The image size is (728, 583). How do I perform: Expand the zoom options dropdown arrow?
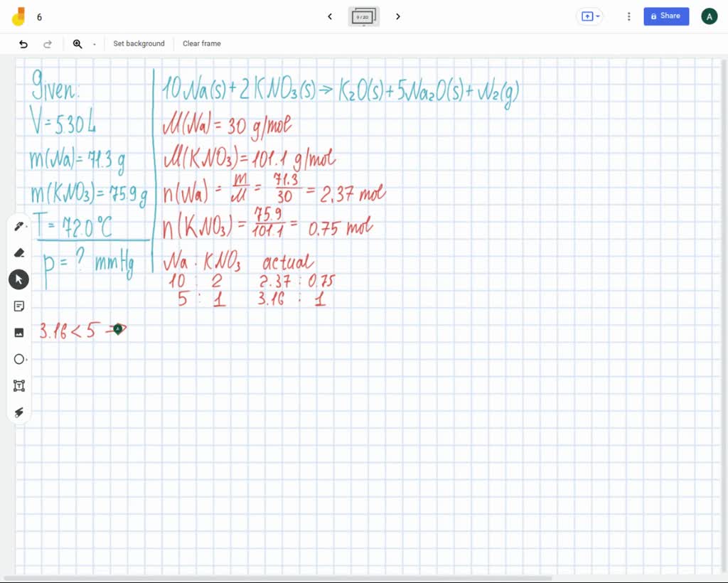tap(95, 45)
